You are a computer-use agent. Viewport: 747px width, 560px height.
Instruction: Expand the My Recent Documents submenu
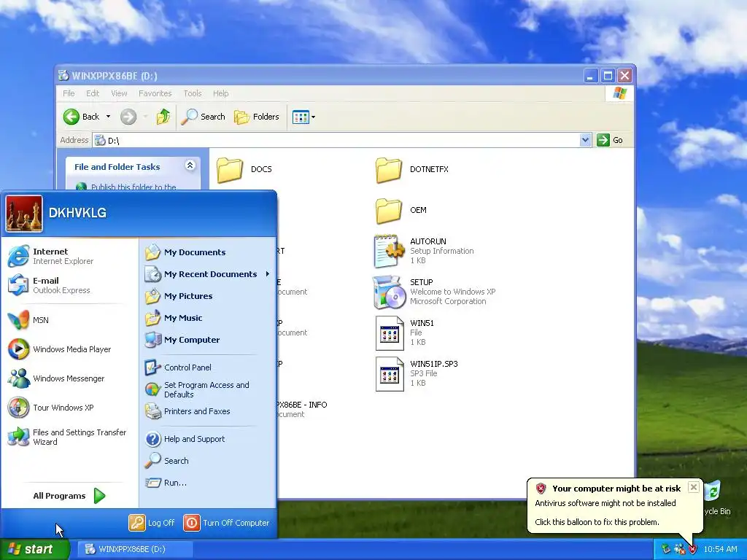click(x=207, y=274)
